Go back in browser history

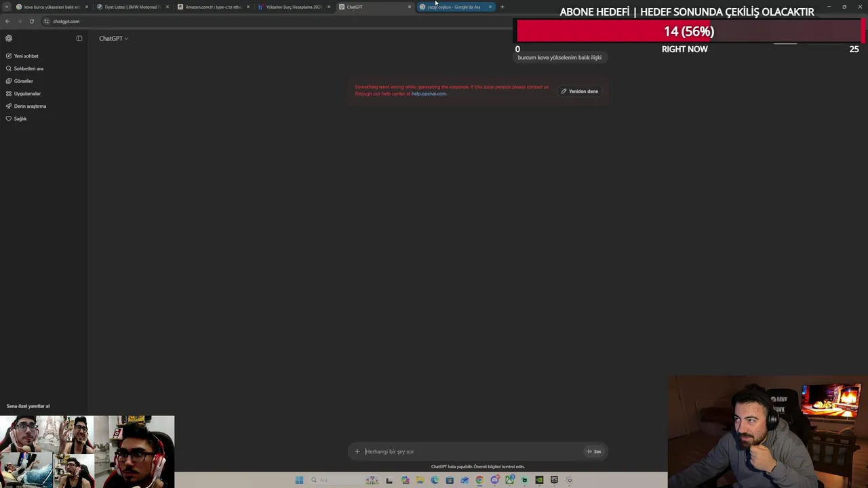7,22
